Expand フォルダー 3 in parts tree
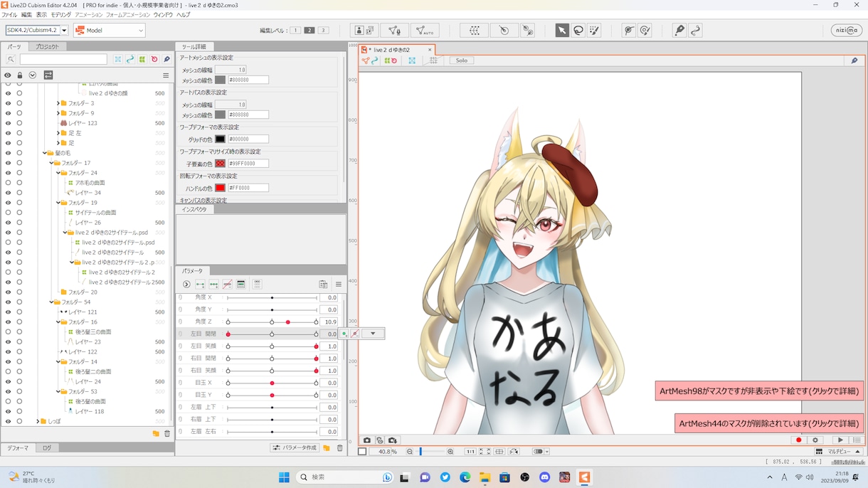Image resolution: width=868 pixels, height=488 pixels. (58, 103)
